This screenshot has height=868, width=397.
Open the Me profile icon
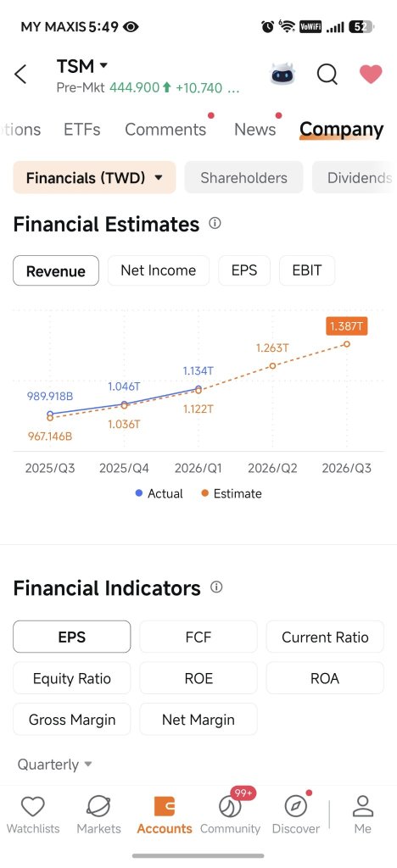(363, 815)
